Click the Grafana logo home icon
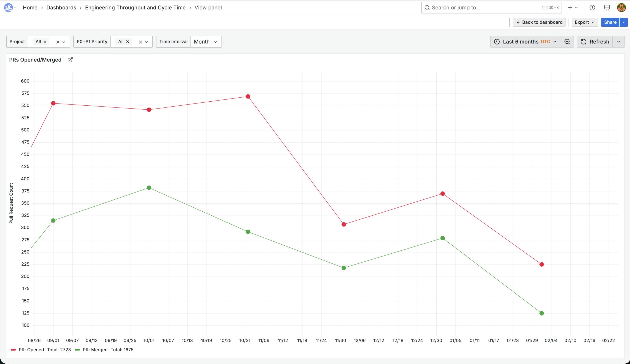Screen dimensions: 630x364 click(8, 8)
